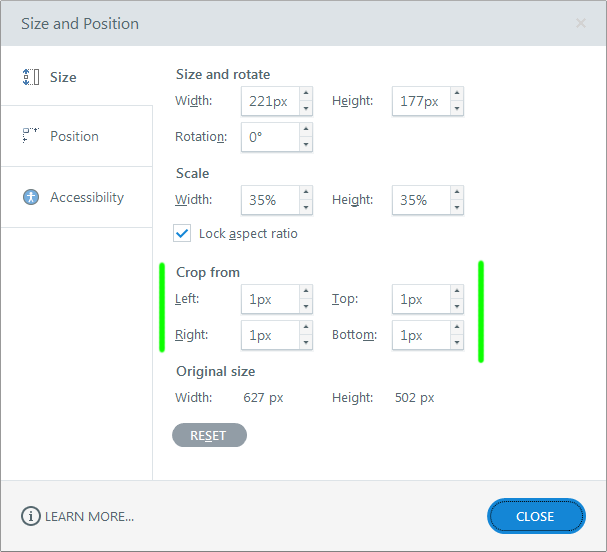Click the Size tab icon
607x552 pixels.
coord(30,77)
